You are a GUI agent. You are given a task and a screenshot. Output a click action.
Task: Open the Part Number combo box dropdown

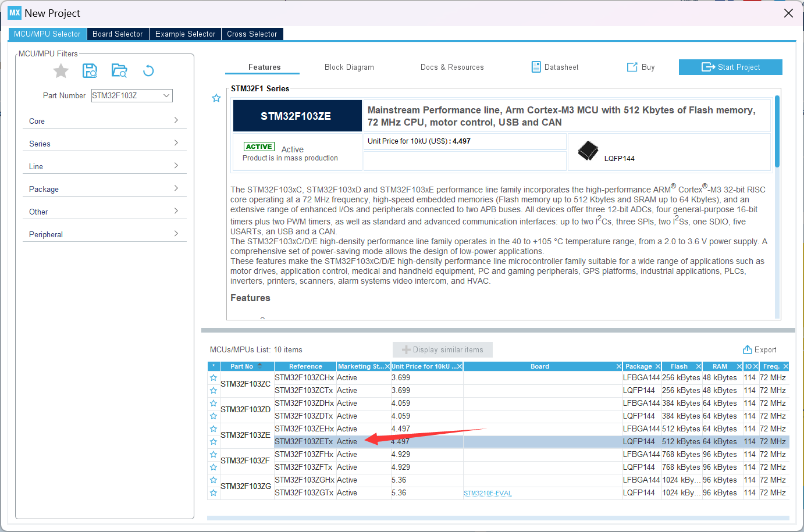point(166,95)
